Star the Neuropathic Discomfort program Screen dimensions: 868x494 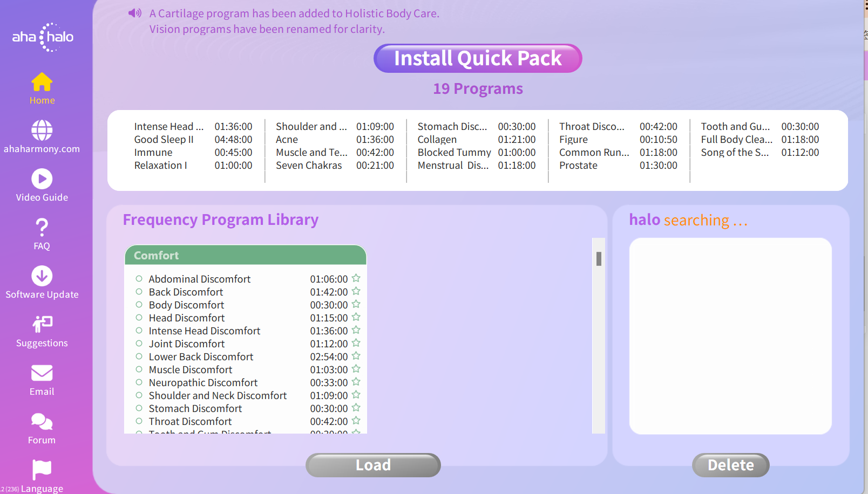click(356, 382)
